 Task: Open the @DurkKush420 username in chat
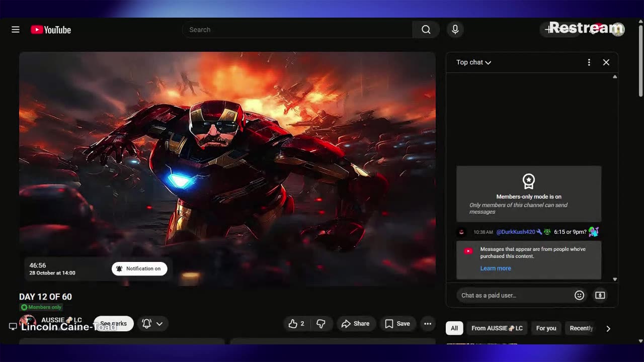point(516,232)
